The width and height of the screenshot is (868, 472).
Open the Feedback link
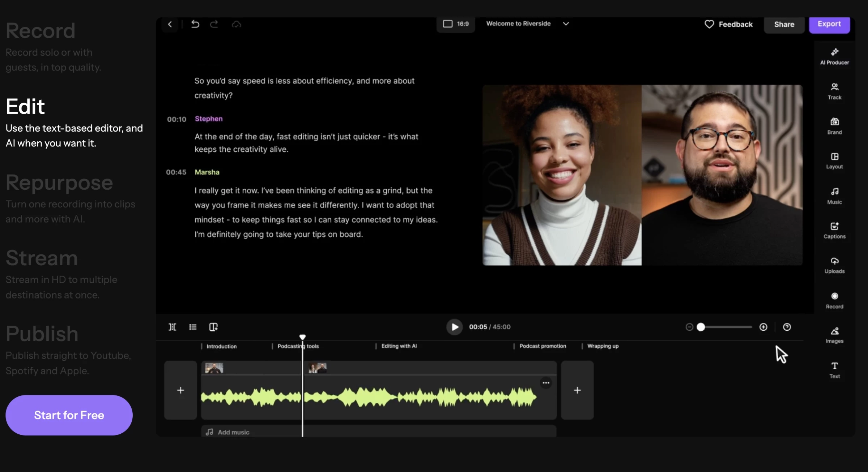[728, 24]
